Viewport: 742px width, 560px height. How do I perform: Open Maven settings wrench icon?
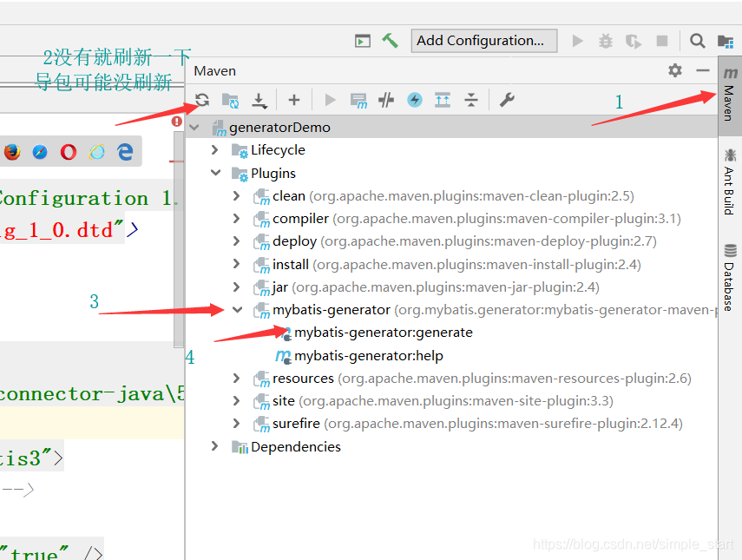[507, 100]
